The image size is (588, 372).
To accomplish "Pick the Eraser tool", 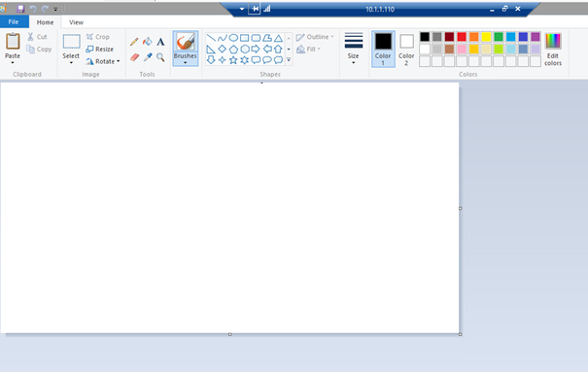I will pyautogui.click(x=135, y=57).
